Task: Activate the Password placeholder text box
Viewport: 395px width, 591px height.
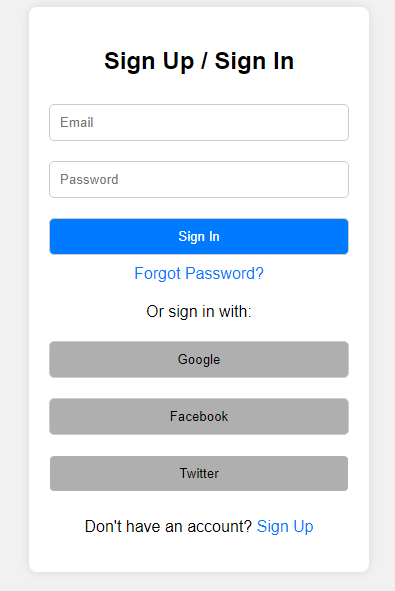Action: (x=199, y=179)
